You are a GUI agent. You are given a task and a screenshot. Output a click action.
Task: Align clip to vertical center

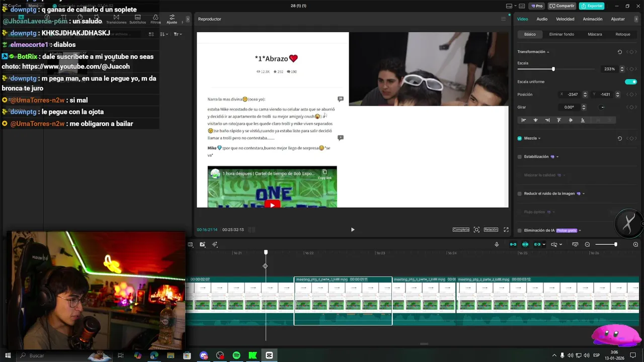point(571,120)
